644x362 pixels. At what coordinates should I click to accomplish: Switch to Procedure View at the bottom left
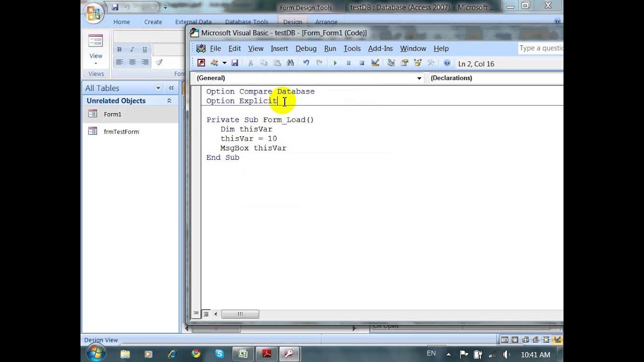tap(196, 314)
